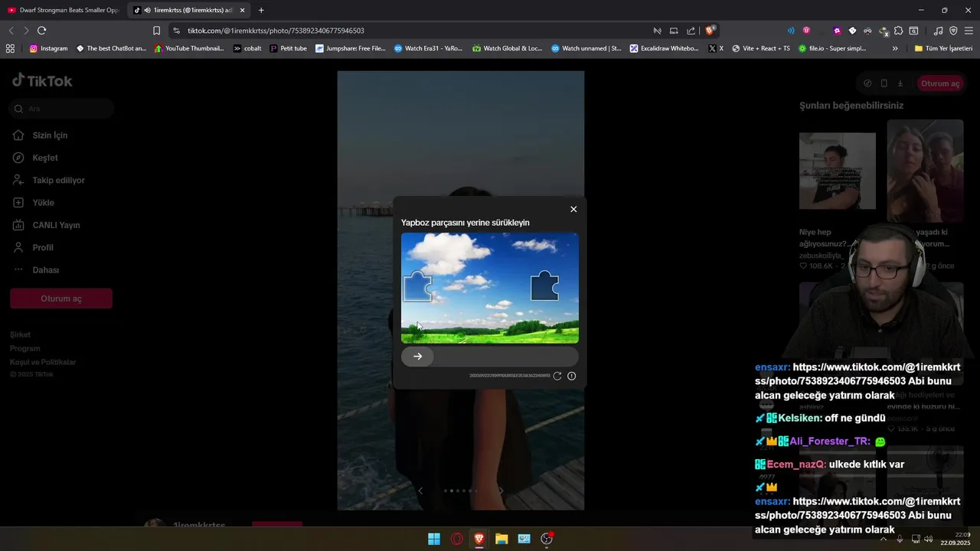Screen dimensions: 980x551
Task: Click the taskbar clock
Action: tap(956, 539)
